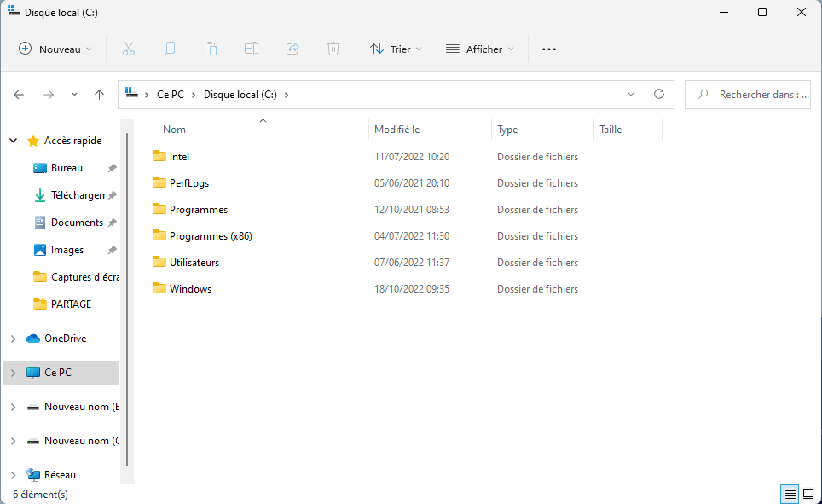Go up one level with up arrow

click(x=99, y=95)
